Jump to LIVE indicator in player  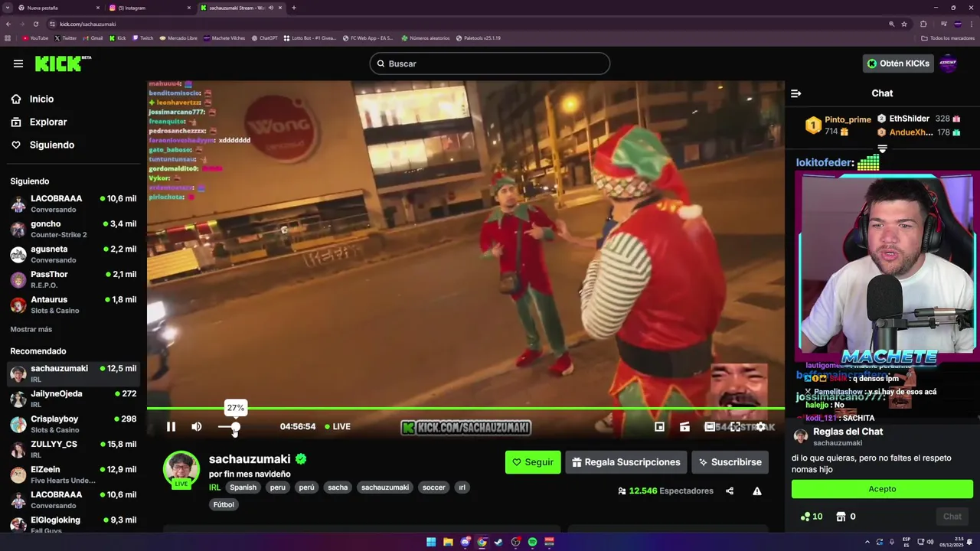tap(338, 426)
